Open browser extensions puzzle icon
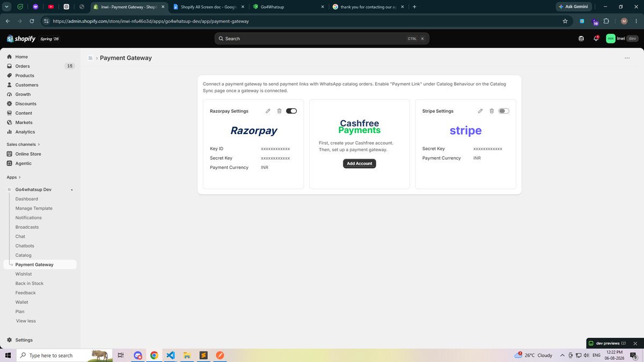The height and width of the screenshot is (362, 644). tap(606, 21)
